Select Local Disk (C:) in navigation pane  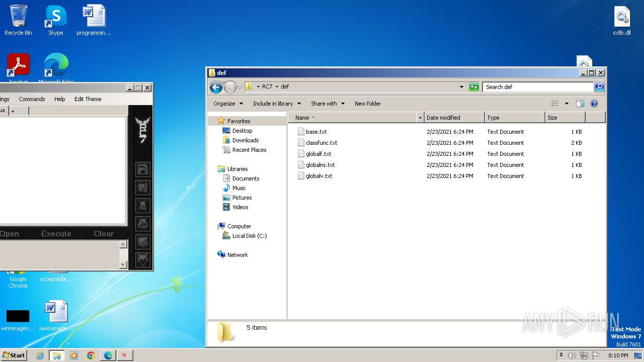point(245,236)
